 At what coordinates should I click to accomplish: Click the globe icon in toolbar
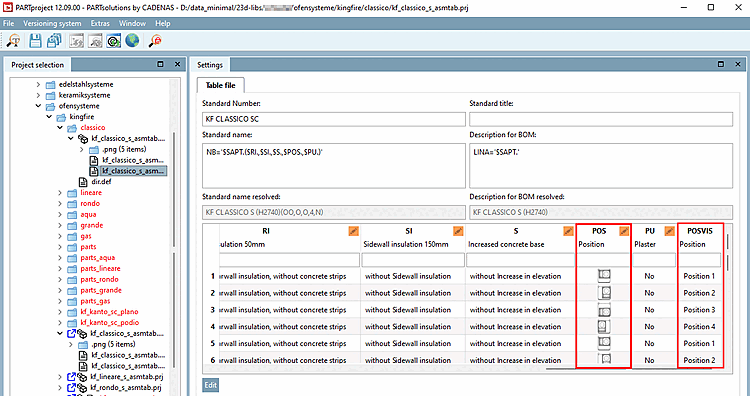click(132, 41)
